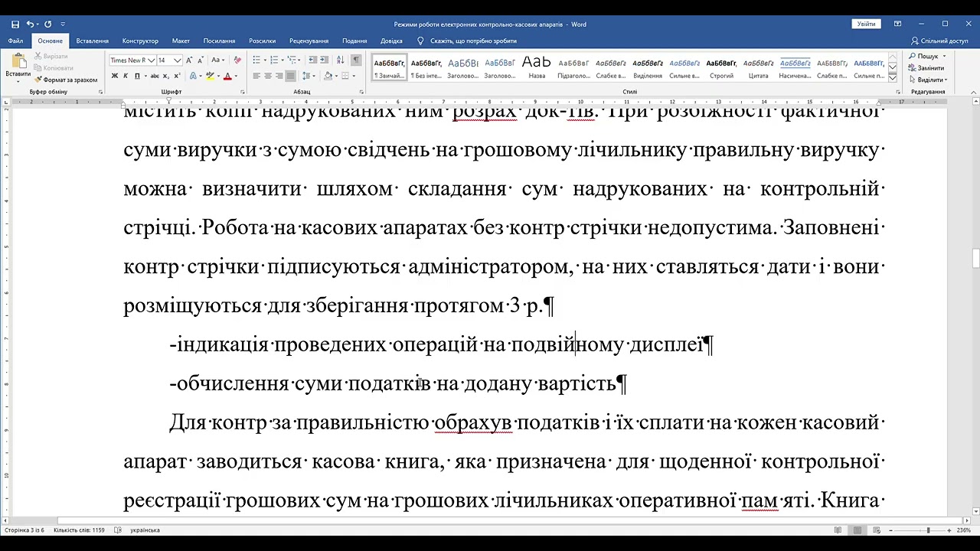Open the Aa change case dropdown
Viewport: 980px width, 551px height.
[x=217, y=60]
